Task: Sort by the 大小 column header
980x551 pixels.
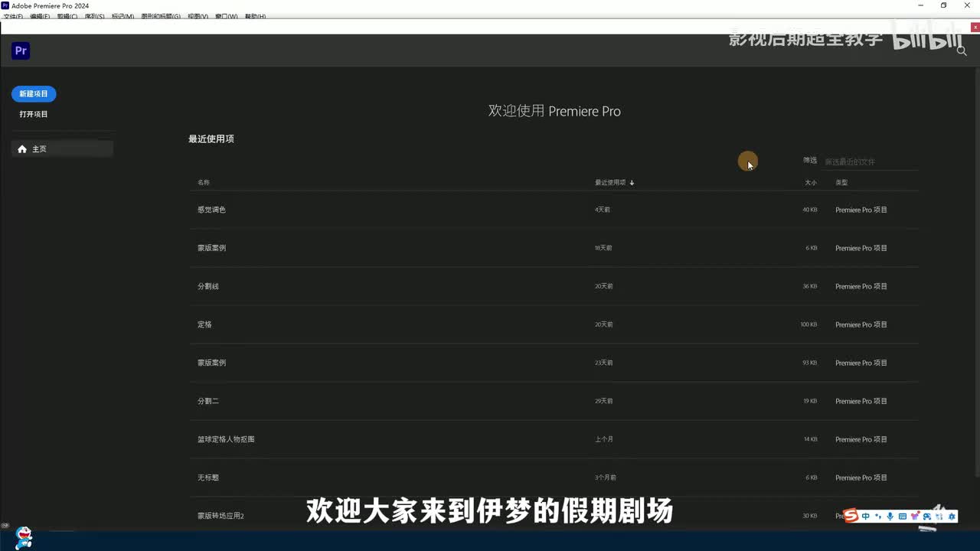Action: click(x=811, y=183)
